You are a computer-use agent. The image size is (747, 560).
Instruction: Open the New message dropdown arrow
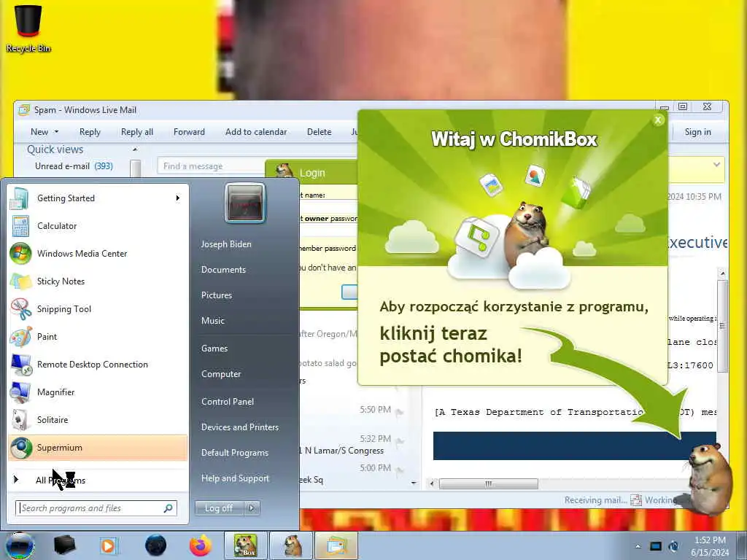(56, 132)
